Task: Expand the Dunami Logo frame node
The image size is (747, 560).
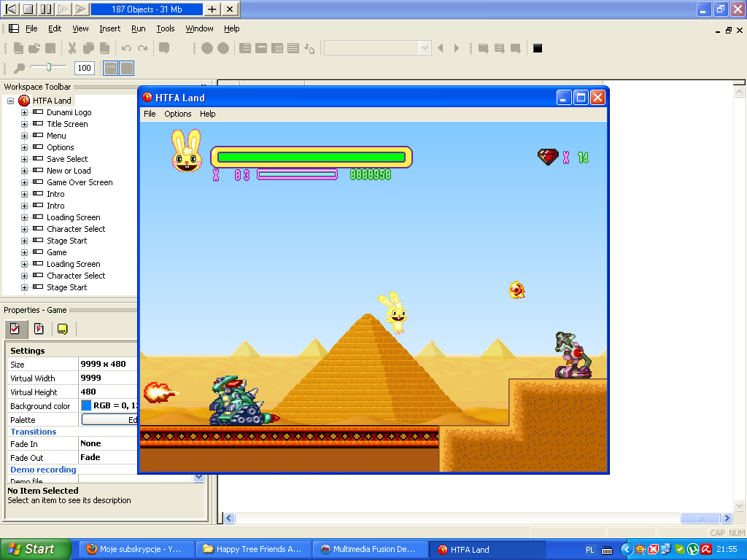Action: click(24, 112)
